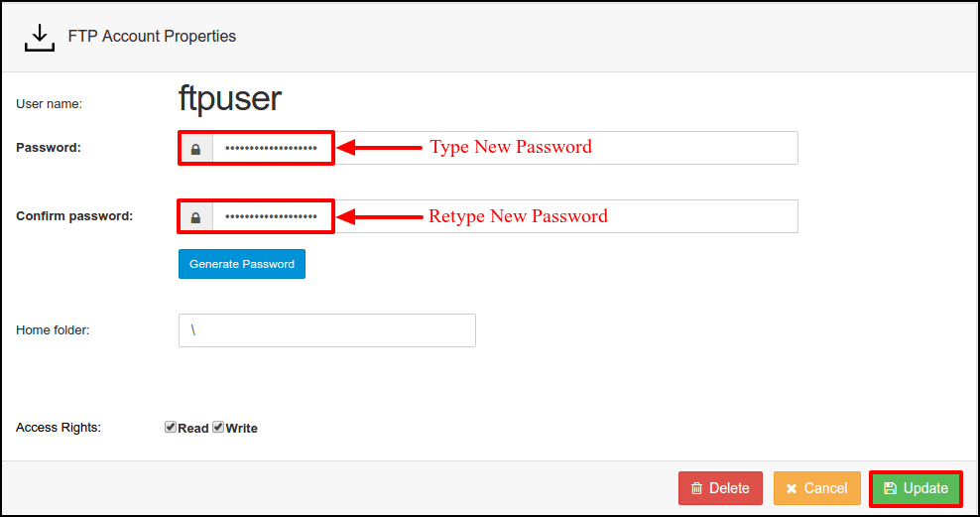
Task: Uncheck the Read access checkbox
Action: tap(171, 428)
